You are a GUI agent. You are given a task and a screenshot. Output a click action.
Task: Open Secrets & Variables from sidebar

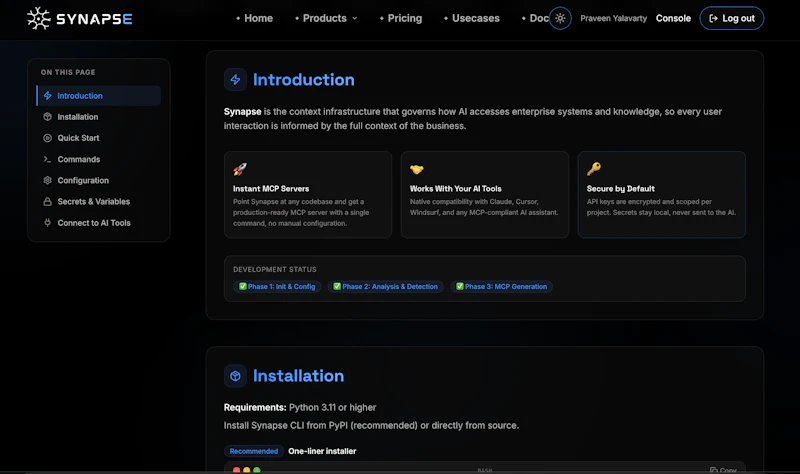(93, 202)
